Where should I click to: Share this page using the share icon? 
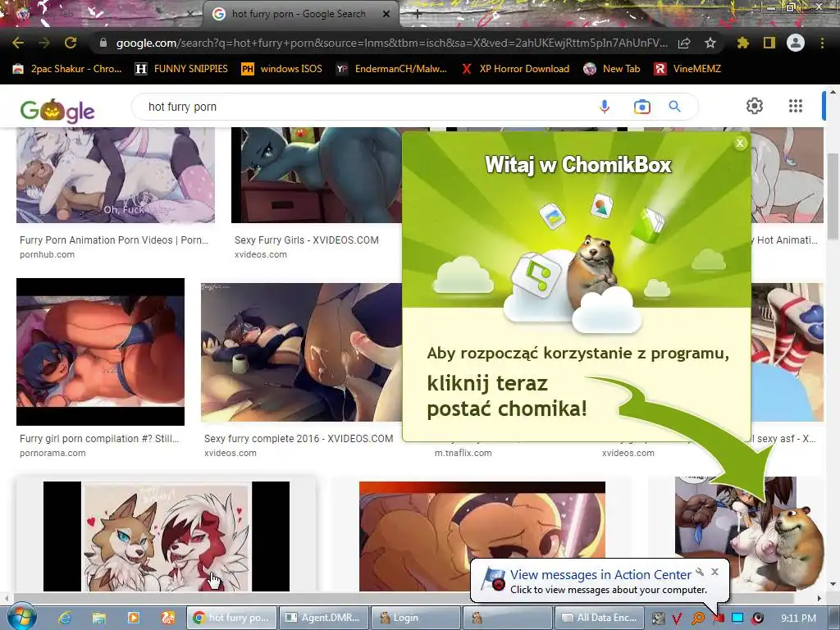pos(684,43)
